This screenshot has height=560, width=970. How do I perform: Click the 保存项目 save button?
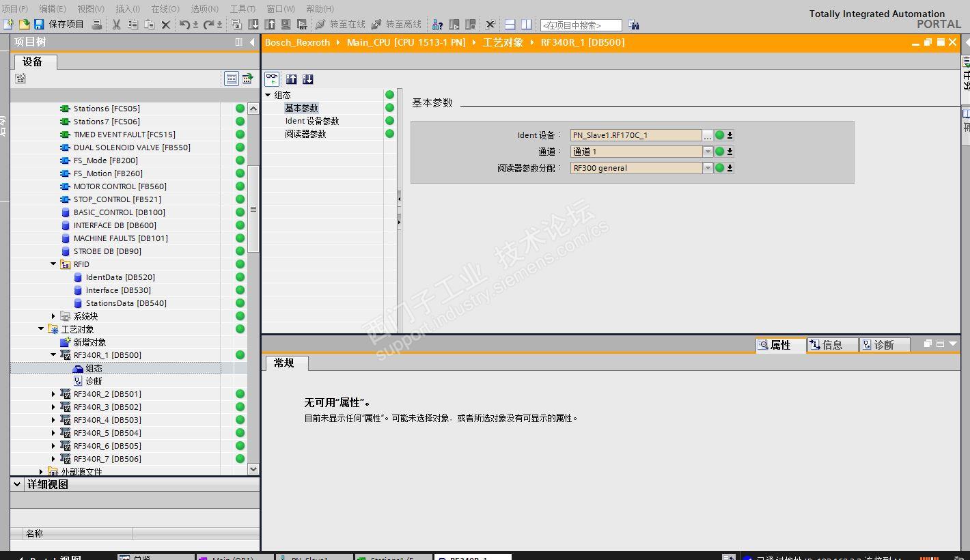click(x=59, y=25)
